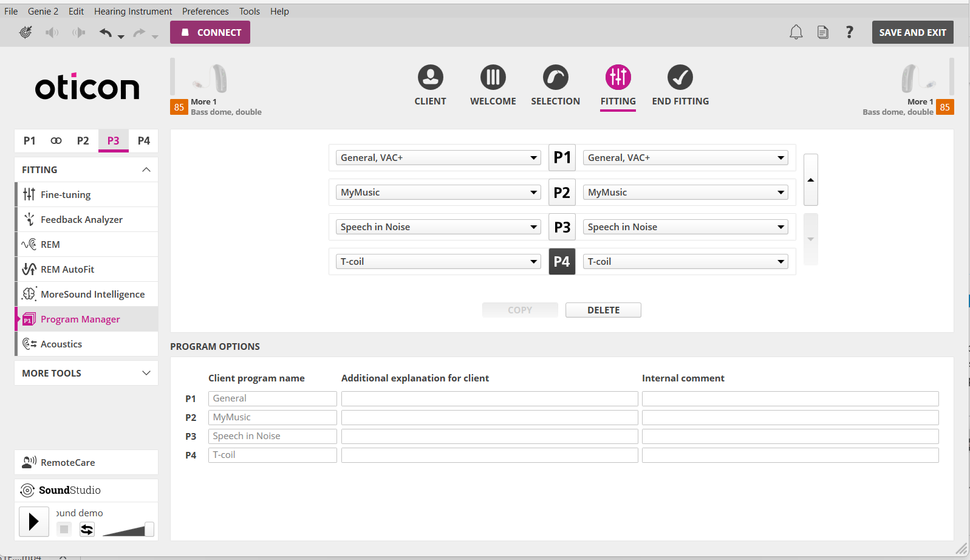
Task: Open the Feedback Analyzer tool
Action: (86, 219)
